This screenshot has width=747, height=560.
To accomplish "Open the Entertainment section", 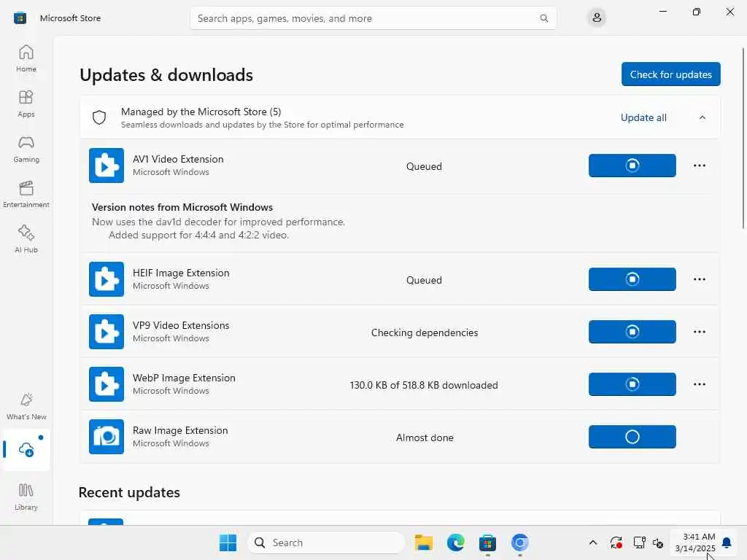I will (x=26, y=194).
